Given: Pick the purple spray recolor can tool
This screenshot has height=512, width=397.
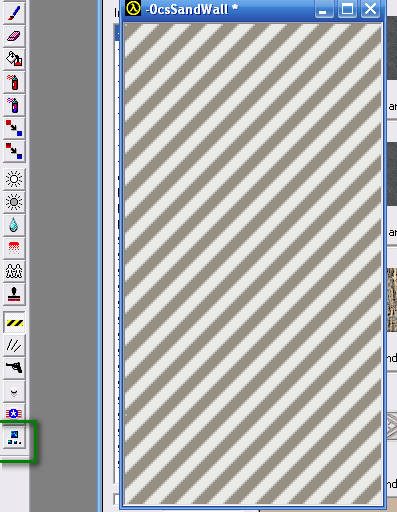Looking at the screenshot, I should click(14, 105).
